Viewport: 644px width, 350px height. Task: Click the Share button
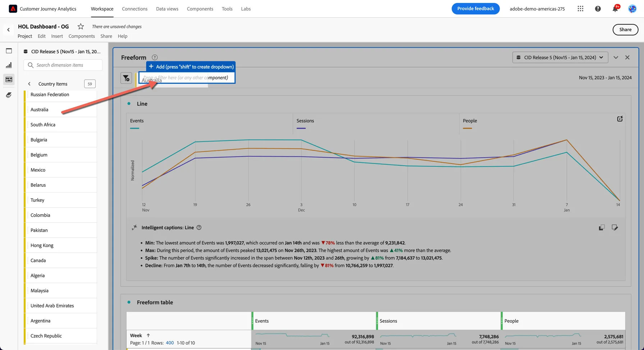(625, 29)
